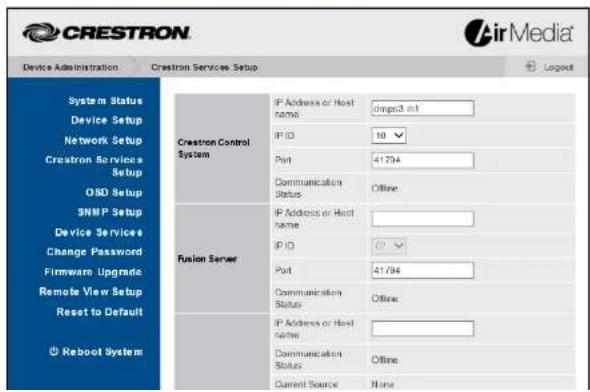The width and height of the screenshot is (590, 392).
Task: Click the Fusion Server Communication Status label
Action: [308, 298]
